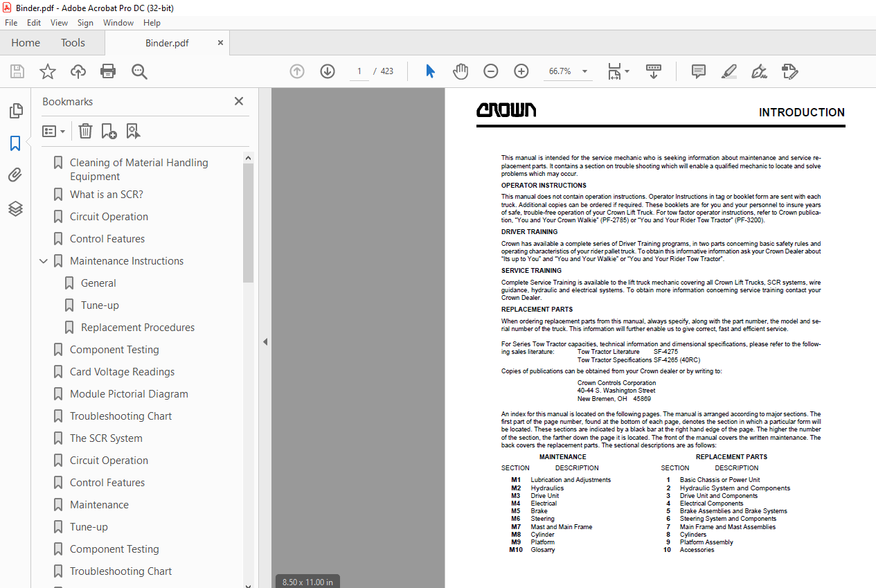Delete selected bookmark with trash icon
Image resolution: width=876 pixels, height=588 pixels.
(85, 131)
